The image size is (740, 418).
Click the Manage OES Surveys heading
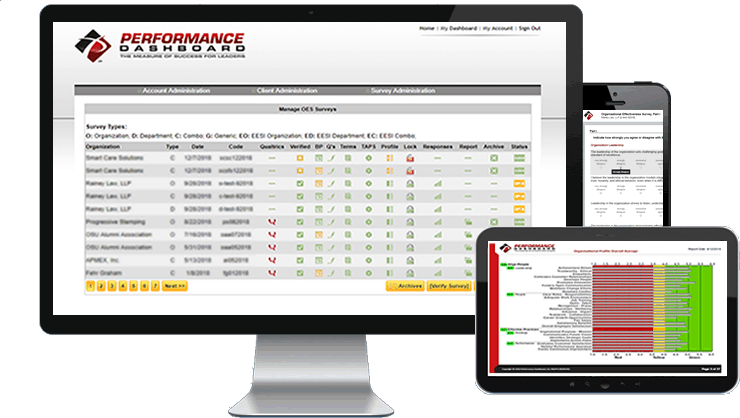308,109
